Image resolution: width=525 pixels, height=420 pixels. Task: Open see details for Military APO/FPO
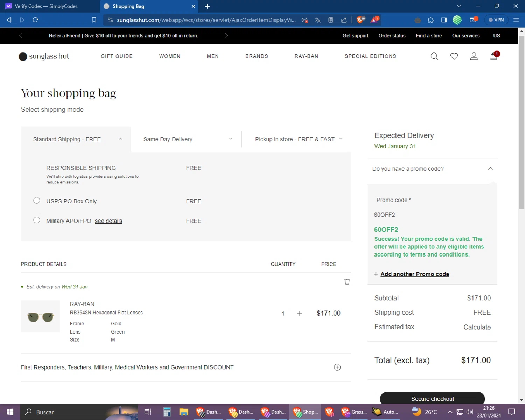(x=108, y=221)
